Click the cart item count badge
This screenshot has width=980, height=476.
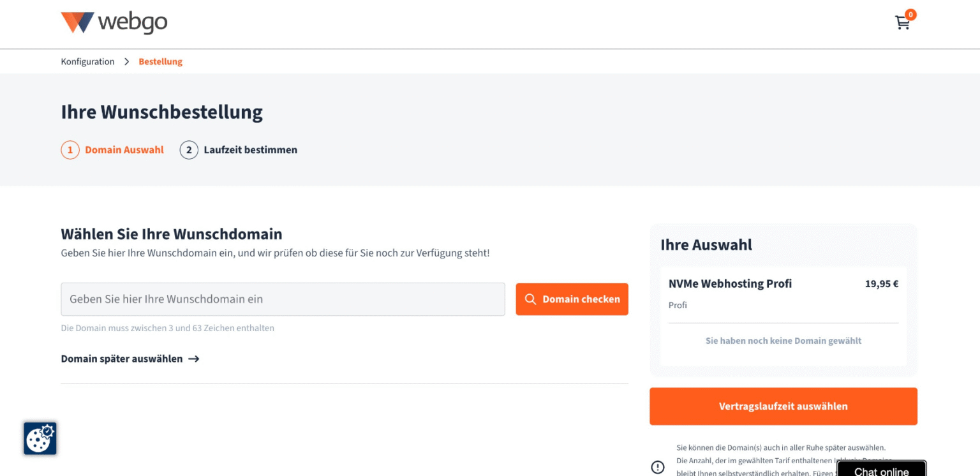coord(910,14)
